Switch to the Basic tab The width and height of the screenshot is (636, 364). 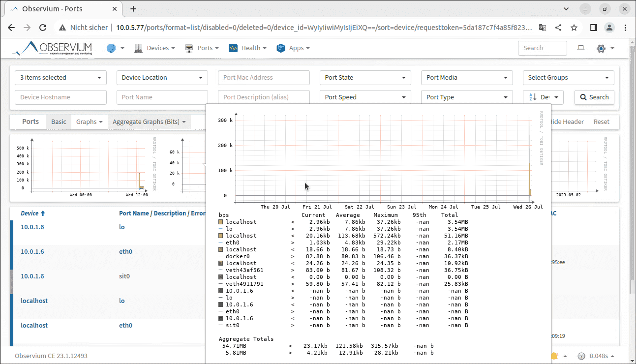[x=58, y=121]
